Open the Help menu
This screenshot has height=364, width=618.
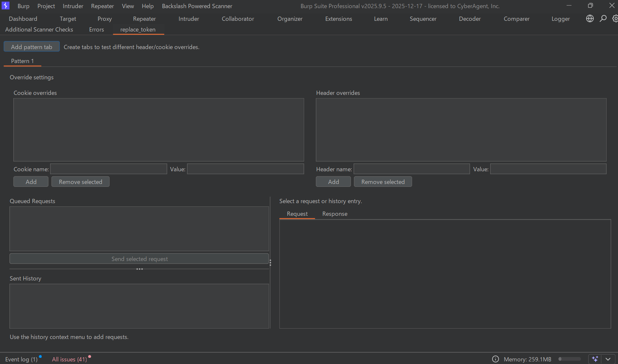point(148,6)
